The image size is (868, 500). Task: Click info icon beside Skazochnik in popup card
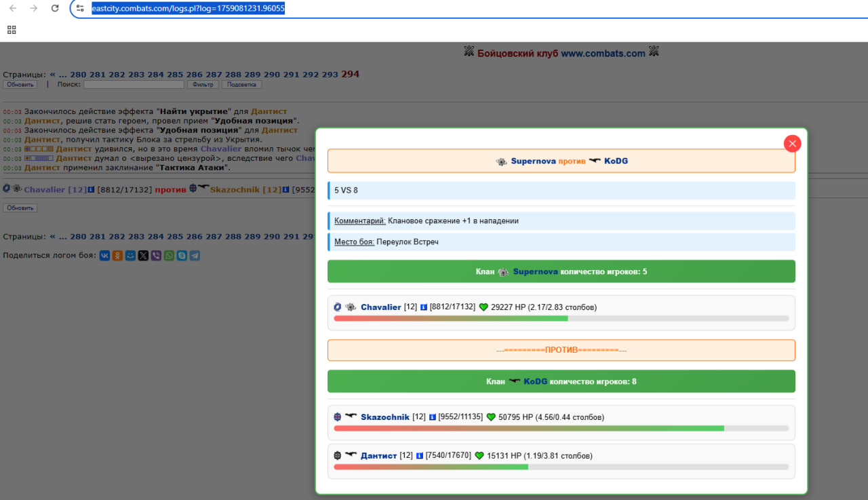(433, 417)
